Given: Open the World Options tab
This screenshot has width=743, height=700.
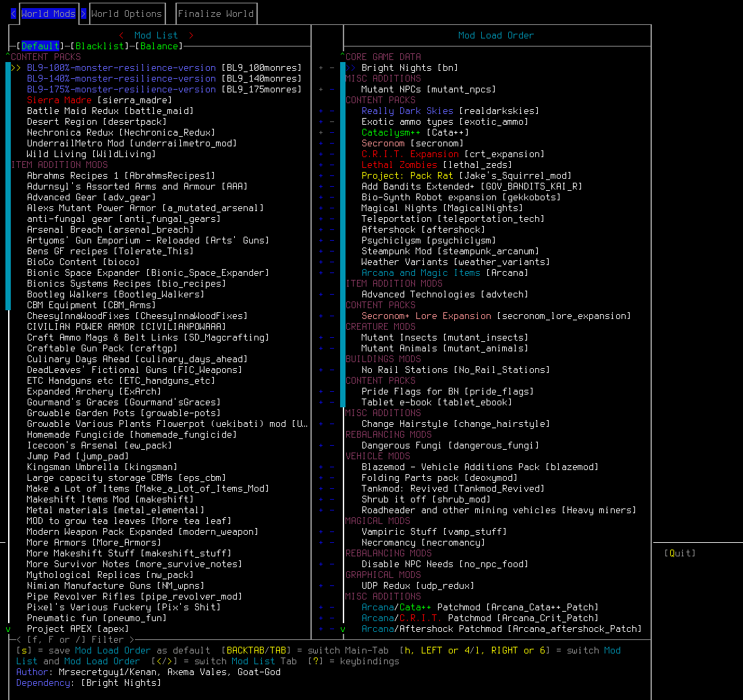Looking at the screenshot, I should 126,13.
